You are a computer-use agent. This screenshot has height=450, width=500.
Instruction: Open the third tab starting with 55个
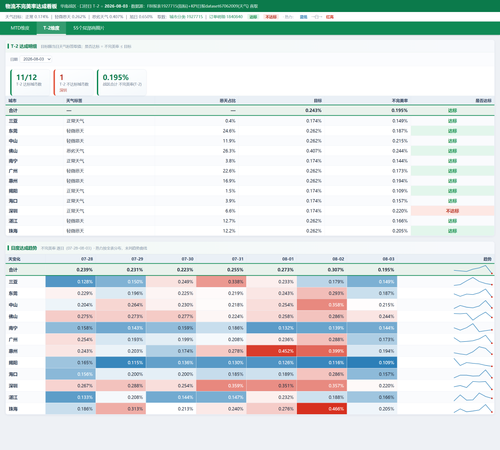(x=89, y=28)
